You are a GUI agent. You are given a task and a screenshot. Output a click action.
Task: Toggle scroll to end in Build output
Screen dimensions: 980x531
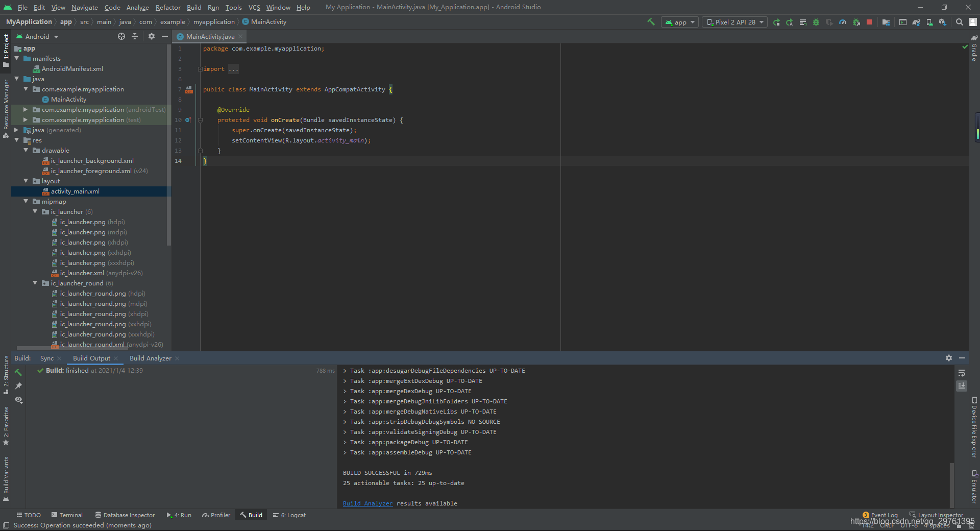(x=962, y=386)
